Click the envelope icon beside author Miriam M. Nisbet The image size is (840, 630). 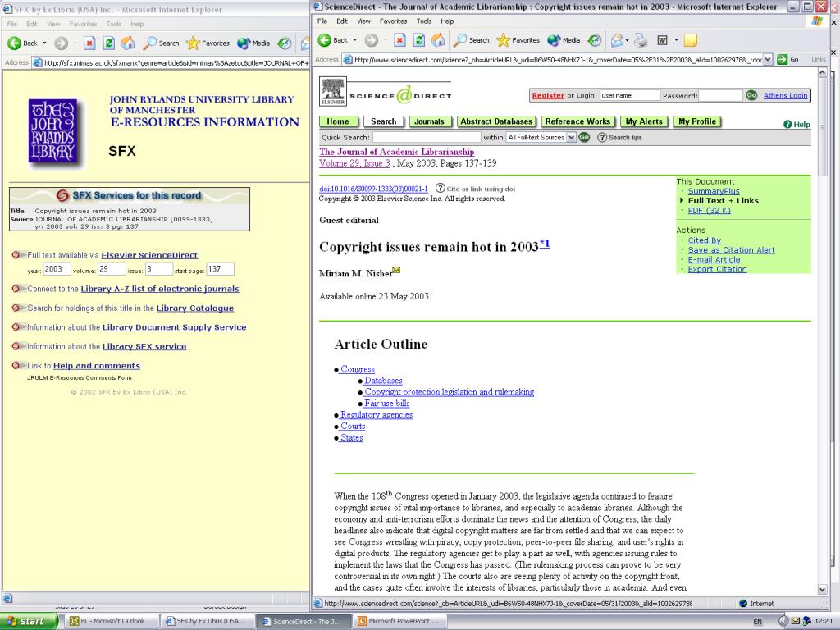tap(396, 270)
